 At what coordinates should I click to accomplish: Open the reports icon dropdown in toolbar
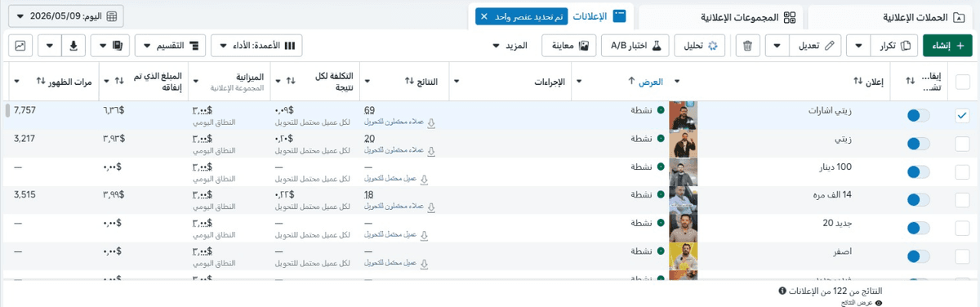pyautogui.click(x=109, y=46)
